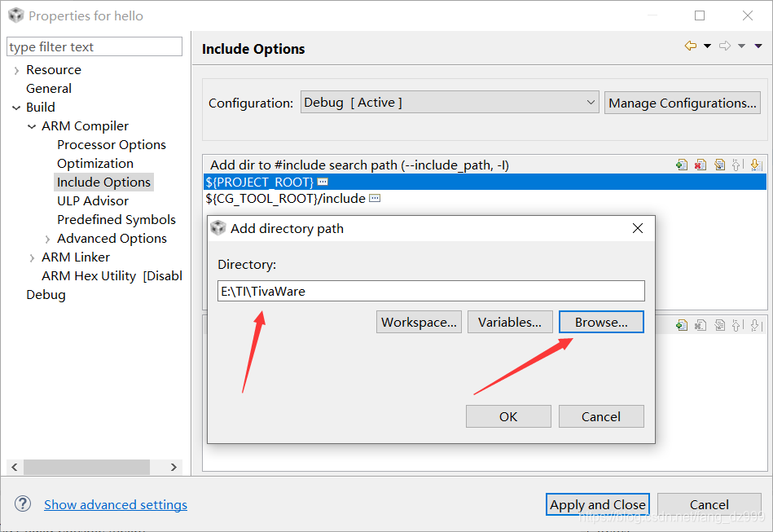
Task: Click Edit icon for include search path
Action: 719,165
